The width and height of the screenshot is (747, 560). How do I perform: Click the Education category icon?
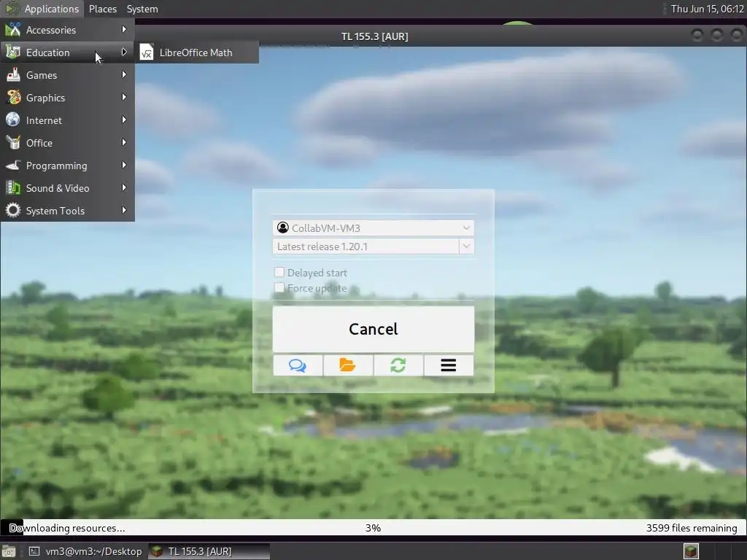click(x=13, y=52)
